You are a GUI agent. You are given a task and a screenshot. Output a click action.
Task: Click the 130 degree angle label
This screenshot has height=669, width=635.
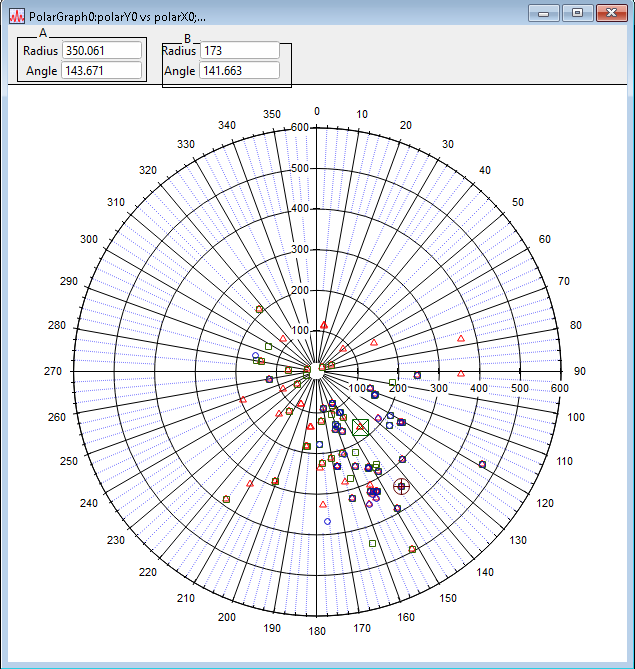click(x=518, y=540)
